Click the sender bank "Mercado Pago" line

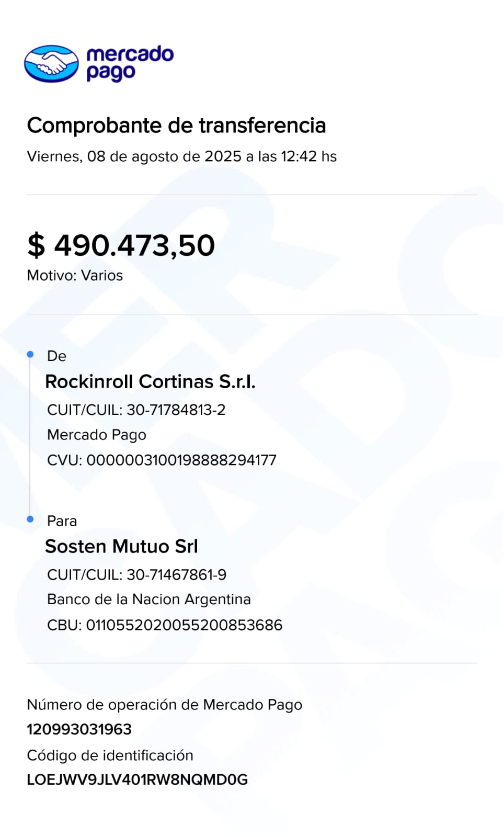tap(97, 435)
